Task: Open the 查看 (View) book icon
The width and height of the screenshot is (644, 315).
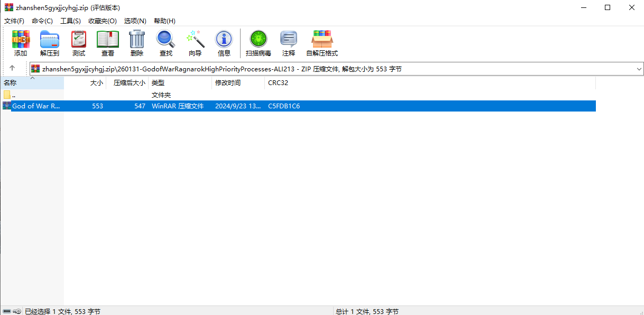Action: [108, 43]
